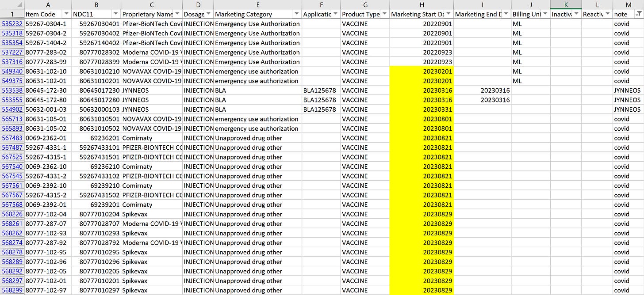
Task: Click cell with NDC11 59267030402
Action: pyautogui.click(x=96, y=34)
